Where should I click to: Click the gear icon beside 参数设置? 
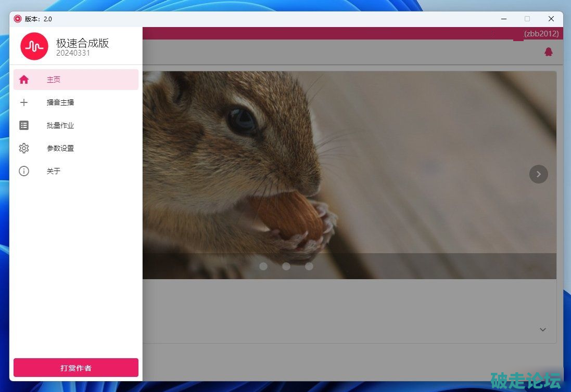click(x=24, y=148)
